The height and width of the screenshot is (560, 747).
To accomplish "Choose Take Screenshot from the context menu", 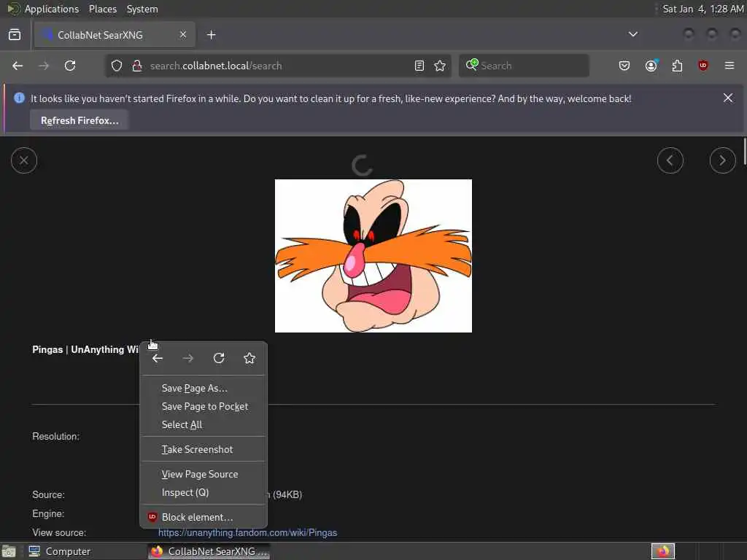I will click(204, 449).
